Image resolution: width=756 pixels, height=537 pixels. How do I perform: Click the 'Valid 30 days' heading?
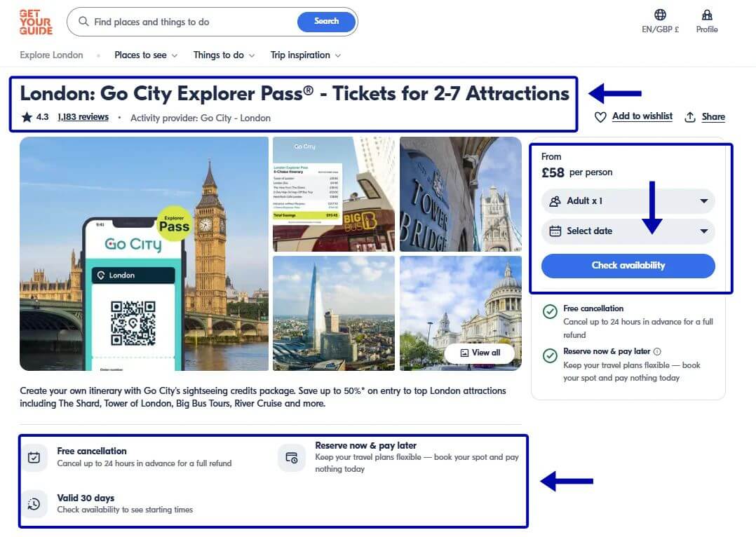[86, 498]
